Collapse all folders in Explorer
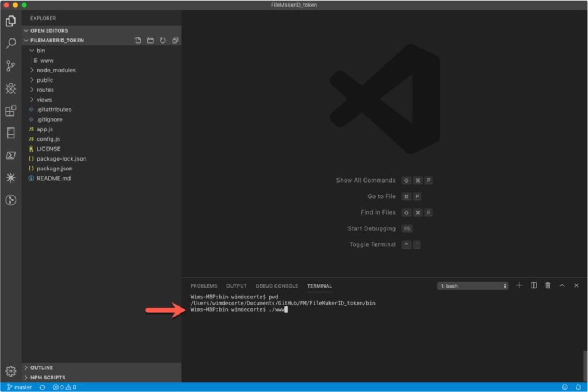Screen dimensions: 588x392 [x=175, y=40]
